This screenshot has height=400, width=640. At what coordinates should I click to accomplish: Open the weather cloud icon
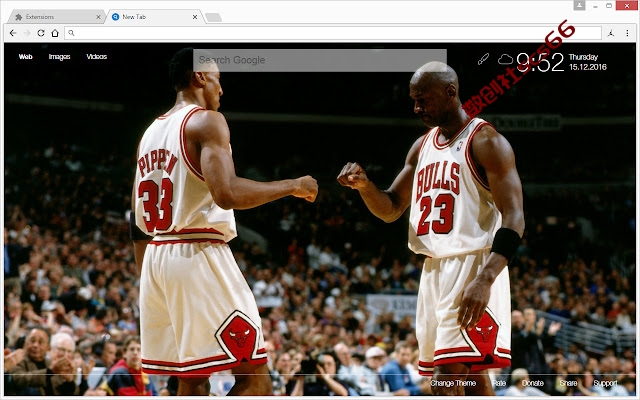(505, 60)
